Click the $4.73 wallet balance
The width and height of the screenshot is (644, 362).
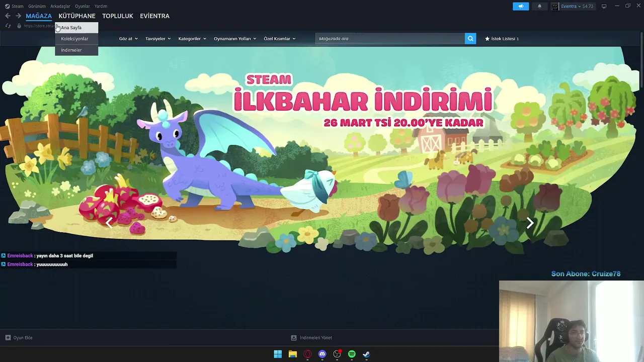pyautogui.click(x=588, y=6)
